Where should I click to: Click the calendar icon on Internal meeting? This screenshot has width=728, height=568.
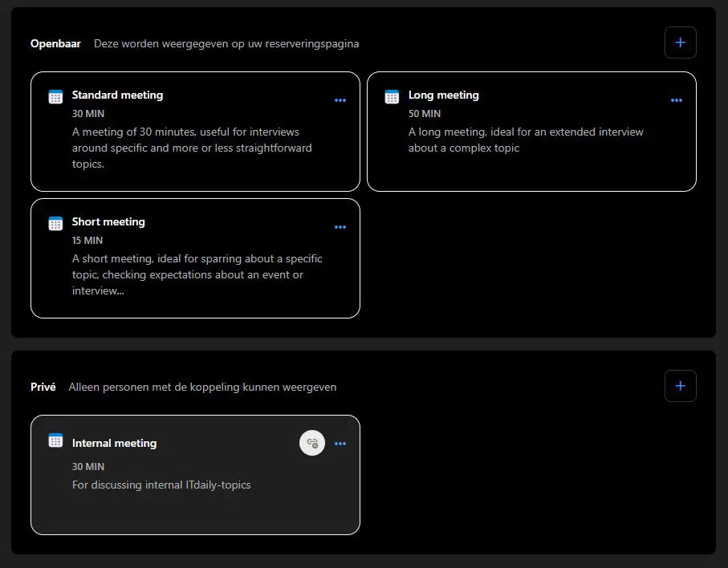point(55,440)
